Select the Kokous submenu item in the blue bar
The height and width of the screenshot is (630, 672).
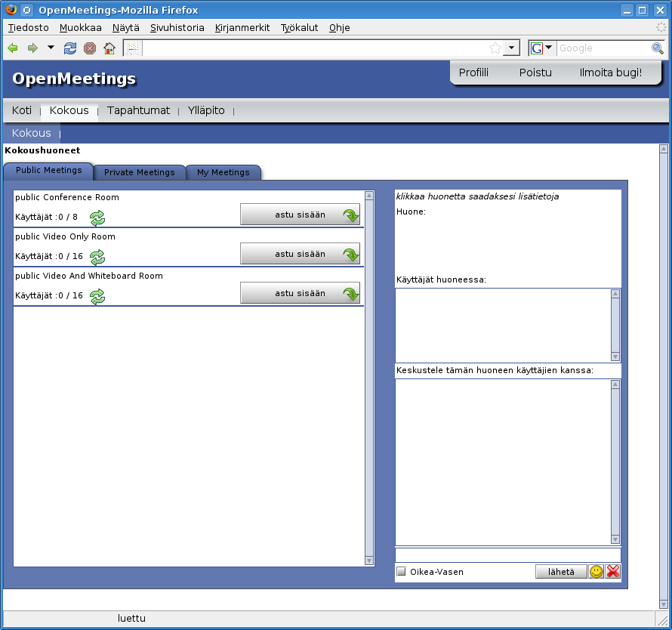click(31, 133)
